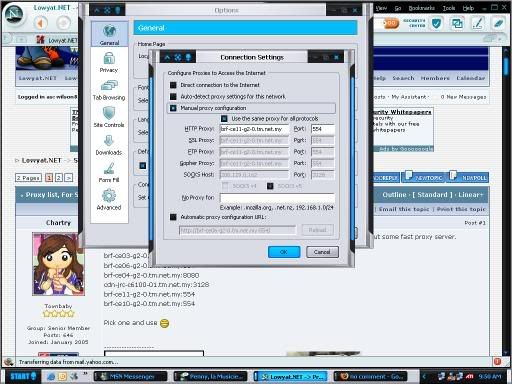This screenshot has width=512, height=384.
Task: Open the Security Center shield icon
Action: [x=436, y=23]
